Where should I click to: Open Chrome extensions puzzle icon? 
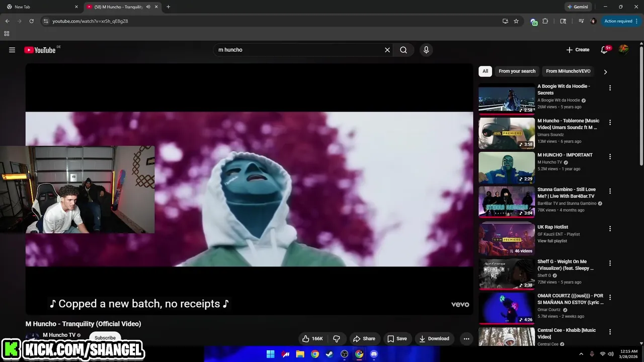tap(545, 21)
